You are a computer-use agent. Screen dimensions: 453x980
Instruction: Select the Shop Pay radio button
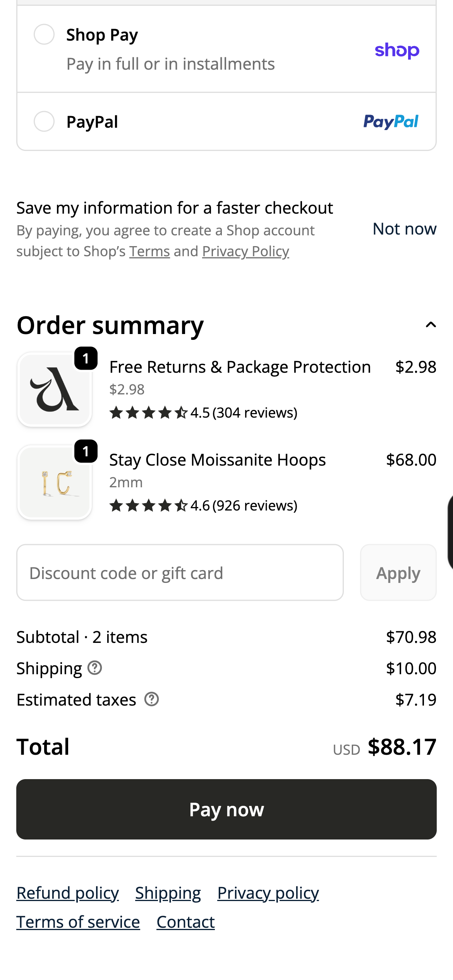tap(44, 34)
